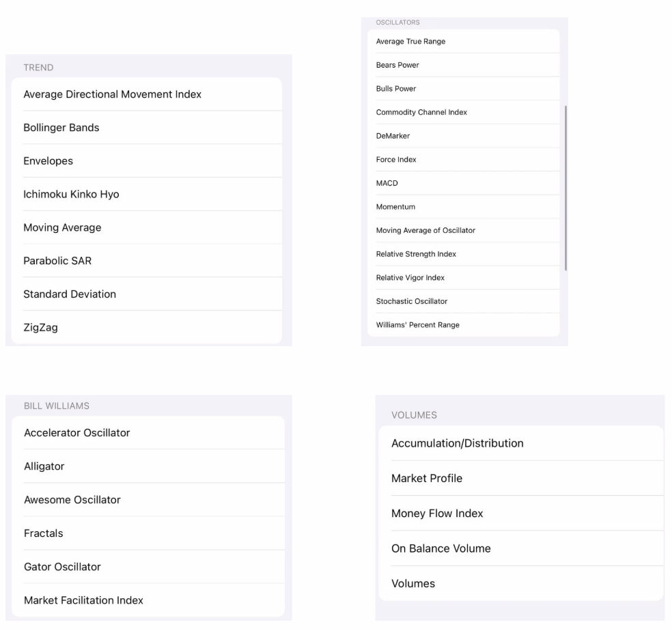This screenshot has height=631, width=672.
Task: Choose Williams' Percent Range
Action: pyautogui.click(x=417, y=325)
